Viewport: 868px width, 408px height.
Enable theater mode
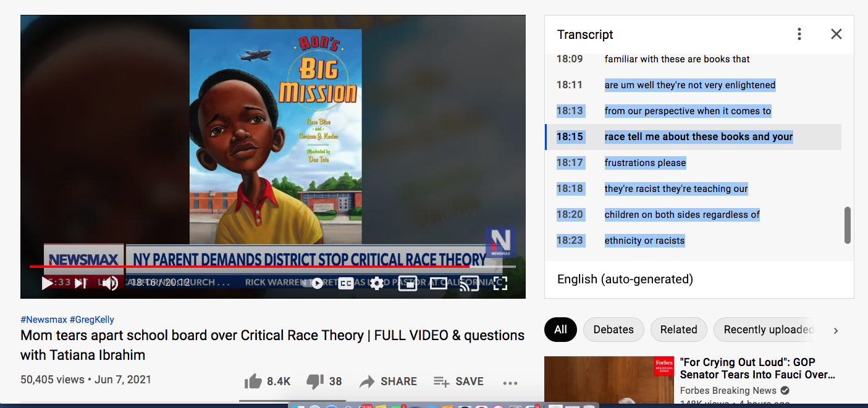pos(438,283)
